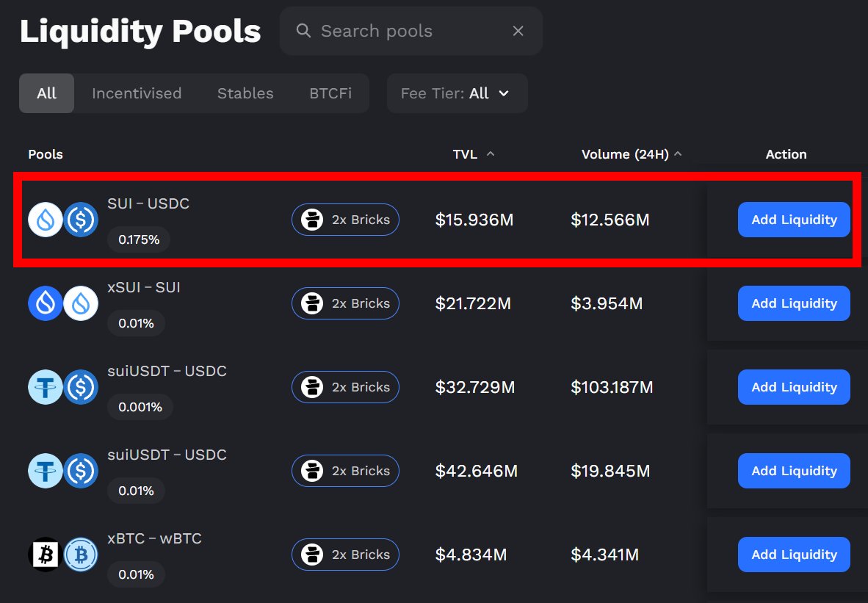868x603 pixels.
Task: Click Tether icon in suiUSDT – USDC $42.646M row
Action: tap(46, 471)
